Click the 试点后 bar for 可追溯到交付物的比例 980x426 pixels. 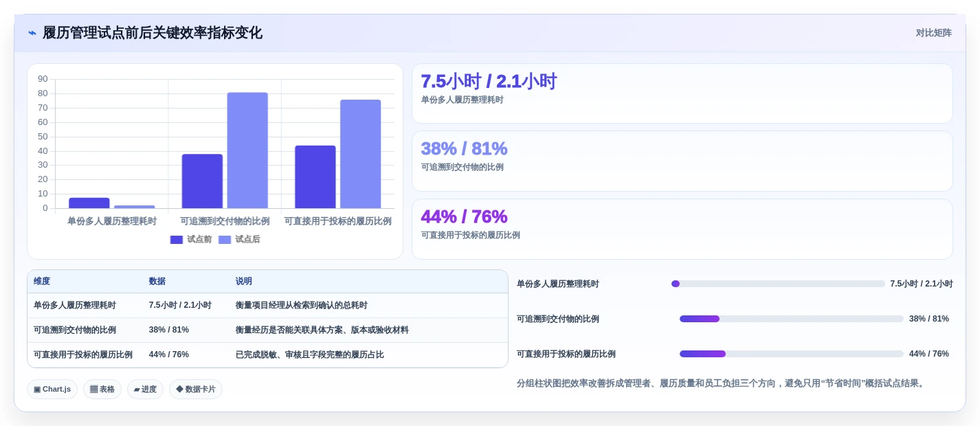(x=247, y=150)
